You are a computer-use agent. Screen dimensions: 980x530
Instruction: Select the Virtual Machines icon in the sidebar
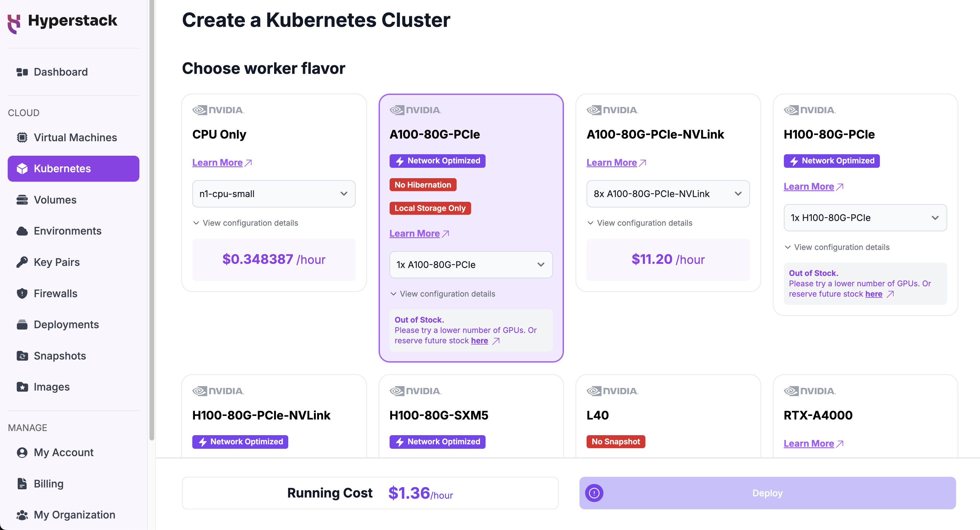22,137
